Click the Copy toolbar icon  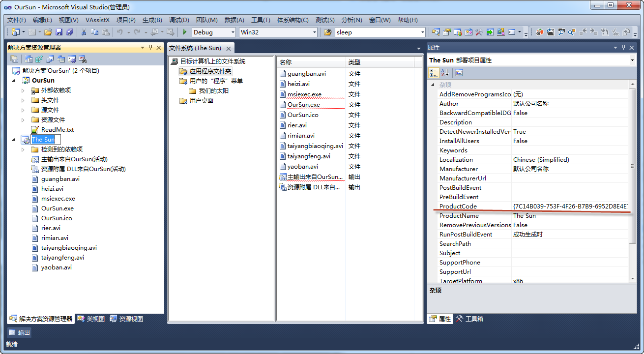(95, 32)
